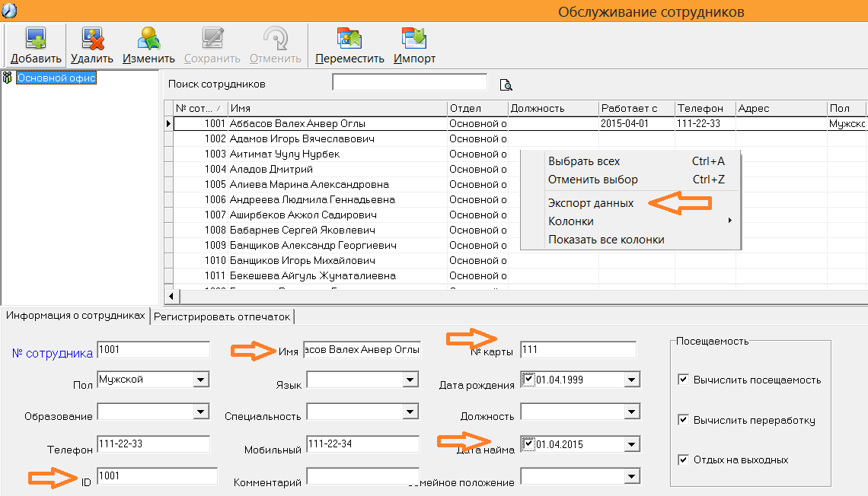This screenshot has height=496, width=868.
Task: Click the Комментарий input field
Action: (362, 475)
